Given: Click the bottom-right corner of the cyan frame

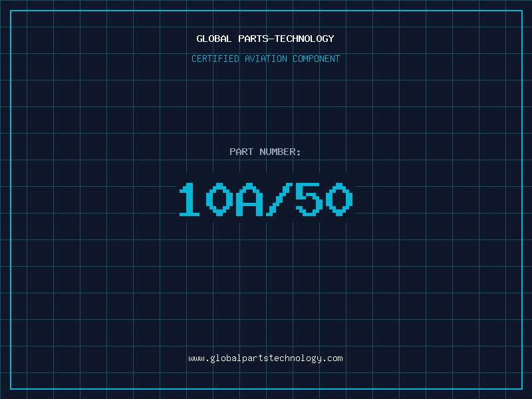Looking at the screenshot, I should (521, 388).
